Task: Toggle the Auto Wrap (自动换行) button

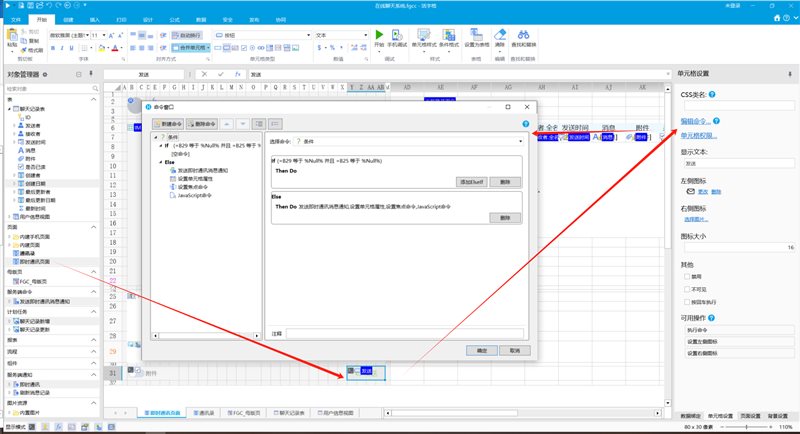Action: coord(186,35)
